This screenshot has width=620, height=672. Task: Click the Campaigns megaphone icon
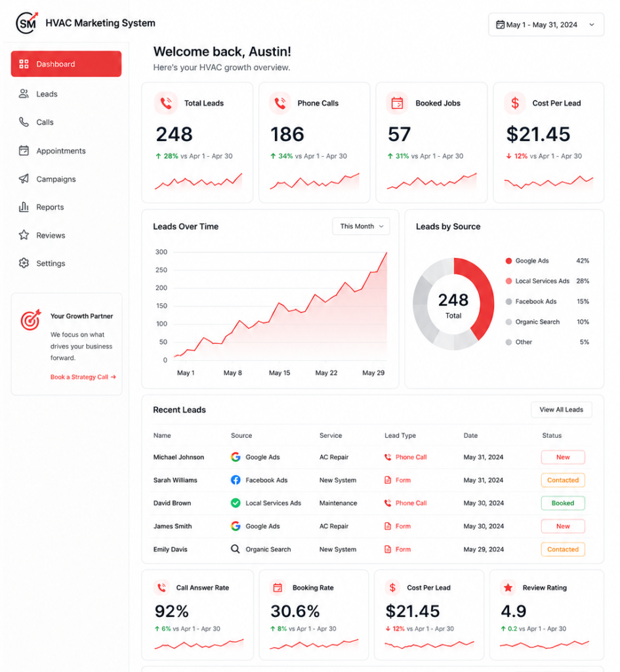pos(24,178)
